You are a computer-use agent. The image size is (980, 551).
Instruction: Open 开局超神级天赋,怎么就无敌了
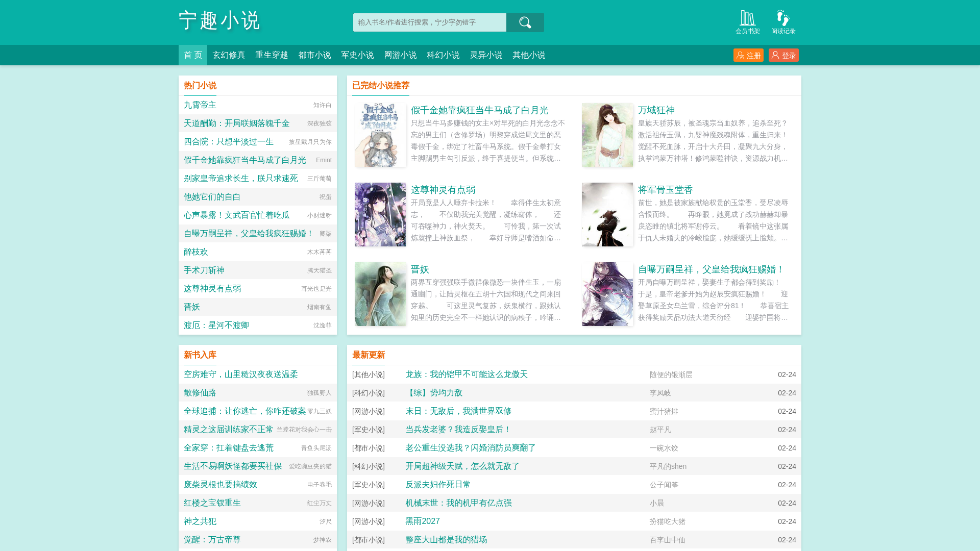(462, 466)
